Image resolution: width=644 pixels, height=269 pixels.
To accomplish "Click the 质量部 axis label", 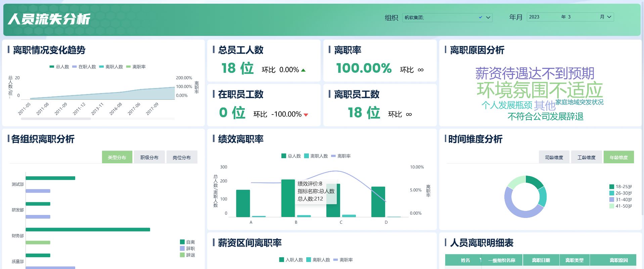I will pyautogui.click(x=18, y=261).
